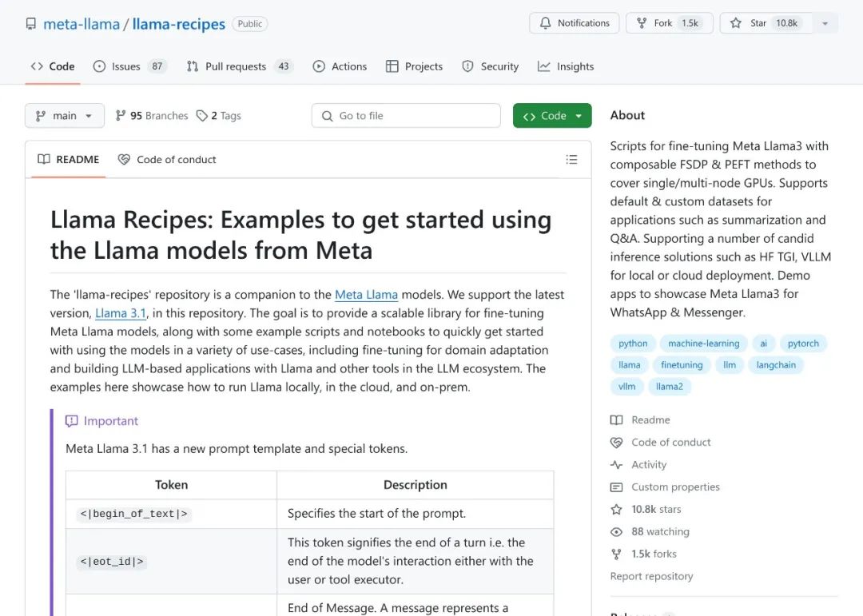
Task: Click the Public visibility badge
Action: coord(250,24)
